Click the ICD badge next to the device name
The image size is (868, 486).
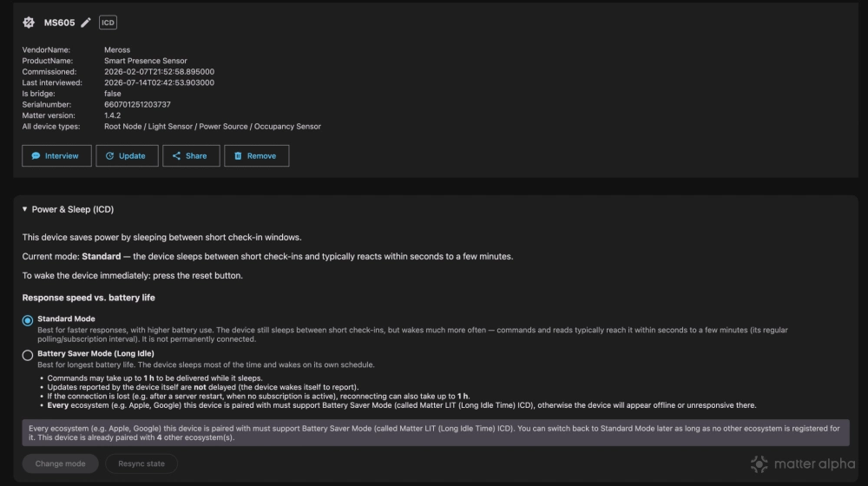pyautogui.click(x=108, y=23)
